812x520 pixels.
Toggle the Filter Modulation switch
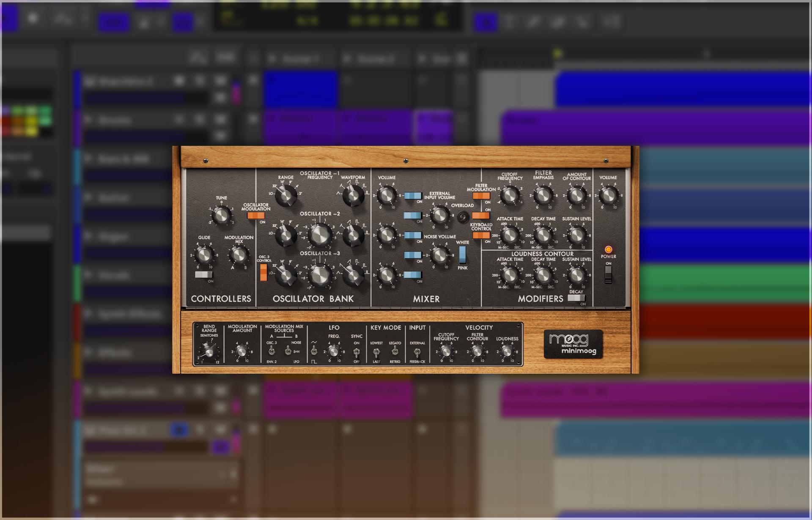click(x=481, y=196)
